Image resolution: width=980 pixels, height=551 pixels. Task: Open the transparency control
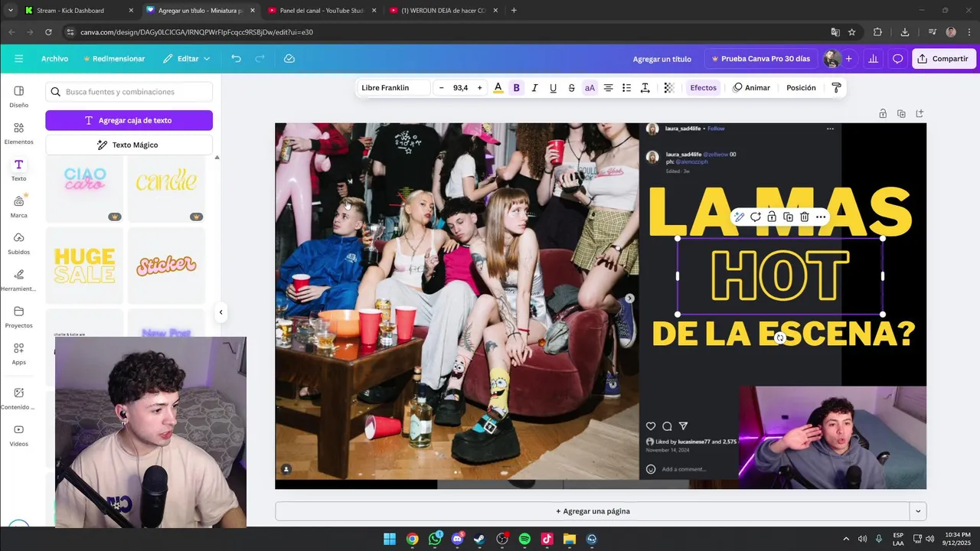point(669,88)
